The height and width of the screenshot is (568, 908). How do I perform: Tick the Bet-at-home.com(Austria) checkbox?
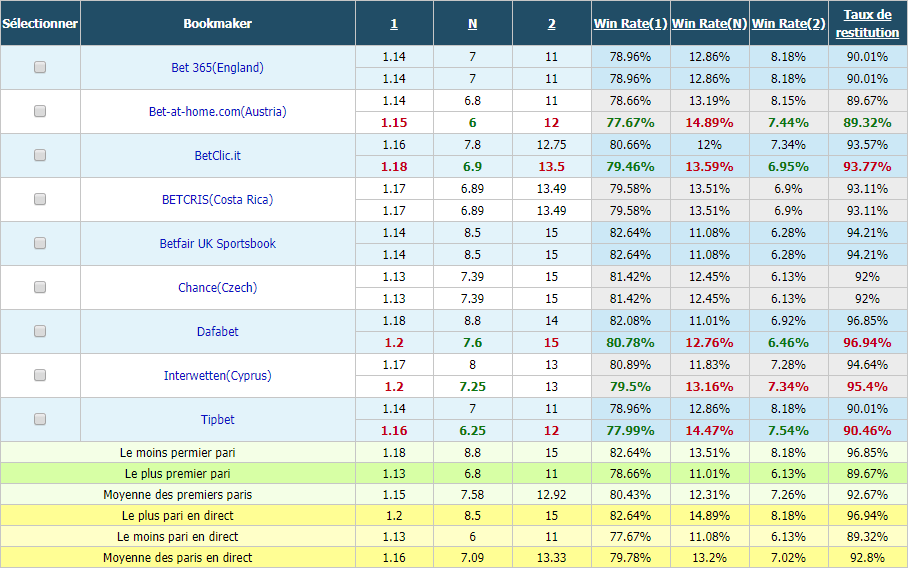coord(40,111)
